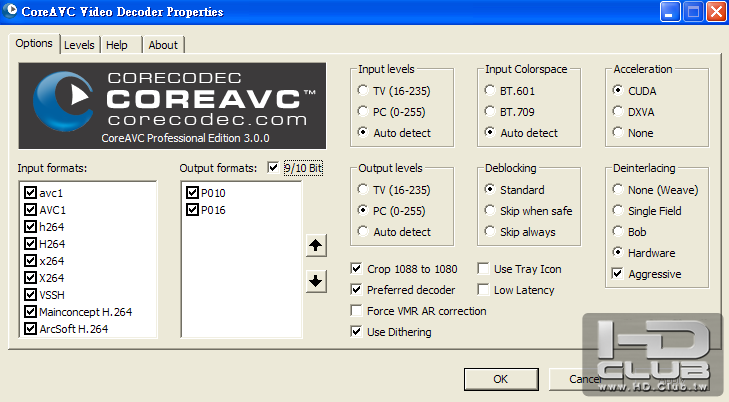
Task: Toggle the 9/10 Bit checkbox
Action: point(273,167)
